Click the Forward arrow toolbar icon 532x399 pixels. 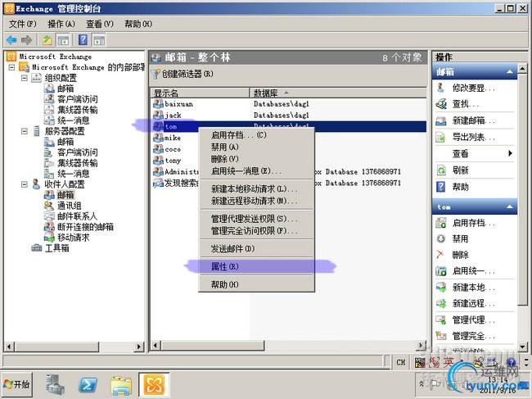pos(26,40)
